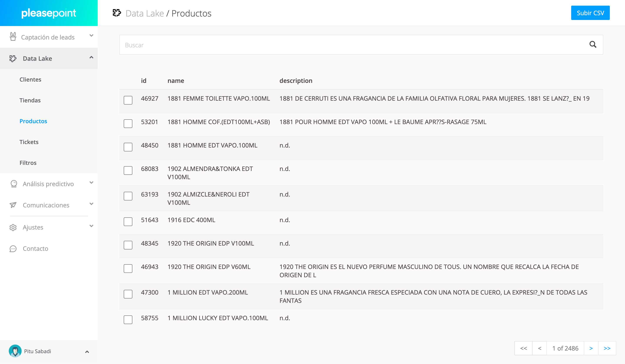Select checkbox for 1916 EDC 400ML
625x364 pixels.
(x=128, y=222)
